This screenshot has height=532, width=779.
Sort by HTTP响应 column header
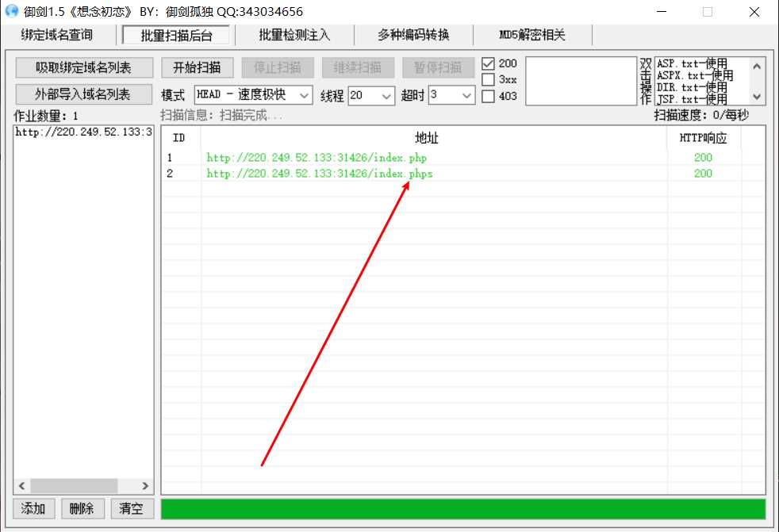(704, 138)
